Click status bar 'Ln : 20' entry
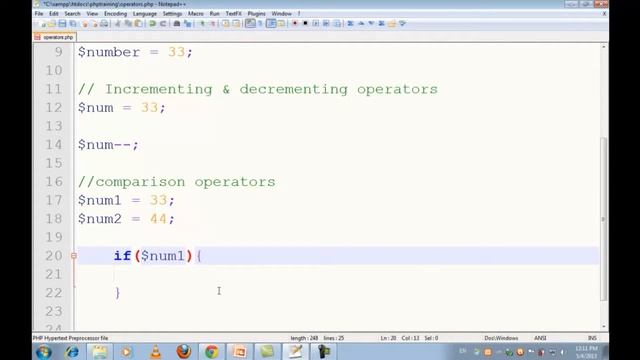Image resolution: width=640 pixels, height=360 pixels. click(388, 338)
